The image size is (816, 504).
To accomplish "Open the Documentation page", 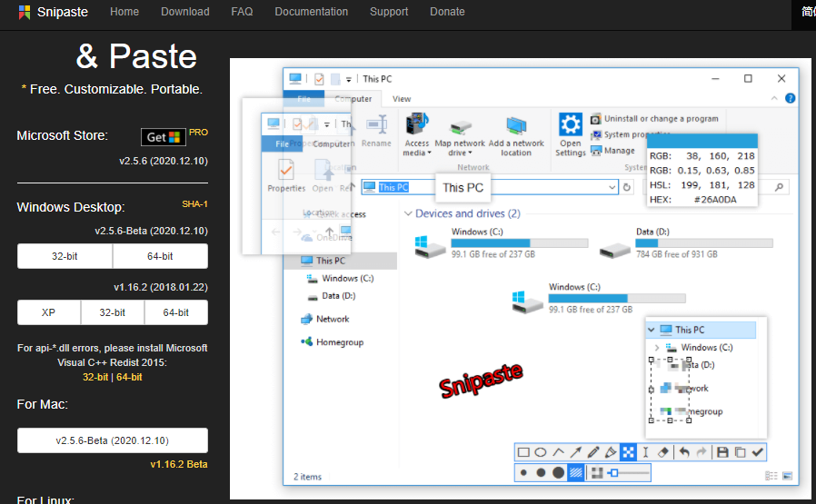I will pos(311,12).
